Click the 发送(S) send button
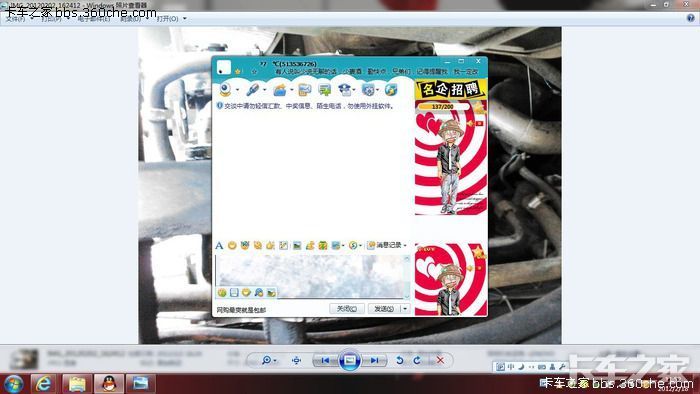 click(384, 308)
